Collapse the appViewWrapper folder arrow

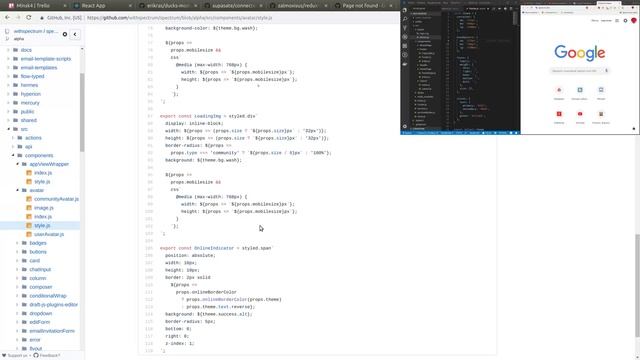(x=17, y=164)
